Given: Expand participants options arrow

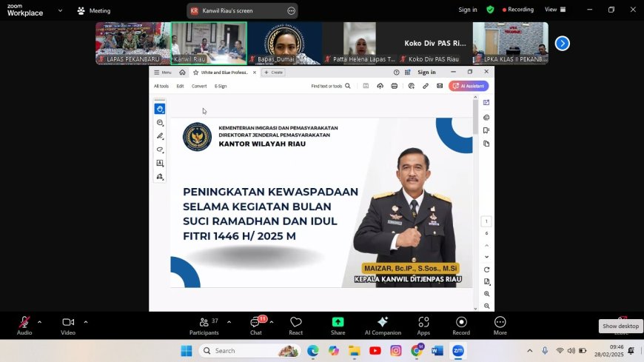Looking at the screenshot, I should [229, 322].
